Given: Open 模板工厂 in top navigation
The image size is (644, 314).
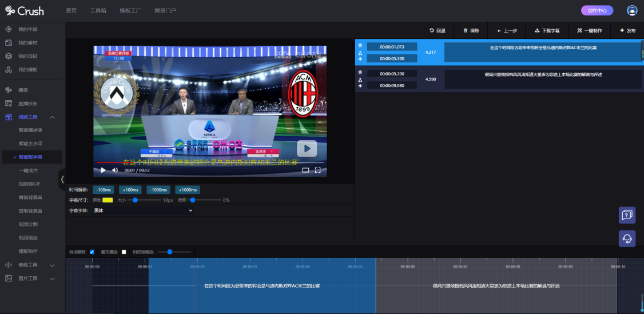Looking at the screenshot, I should [130, 11].
